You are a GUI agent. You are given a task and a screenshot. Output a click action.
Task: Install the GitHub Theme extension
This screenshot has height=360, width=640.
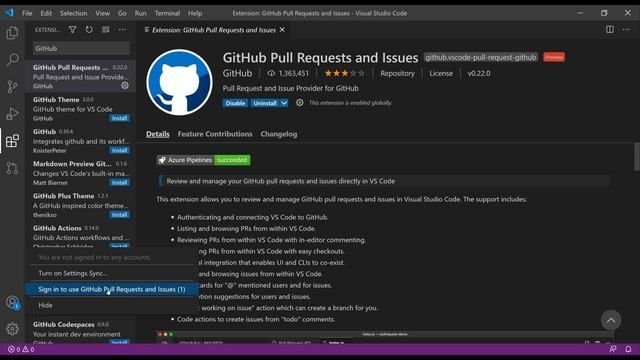pos(119,118)
